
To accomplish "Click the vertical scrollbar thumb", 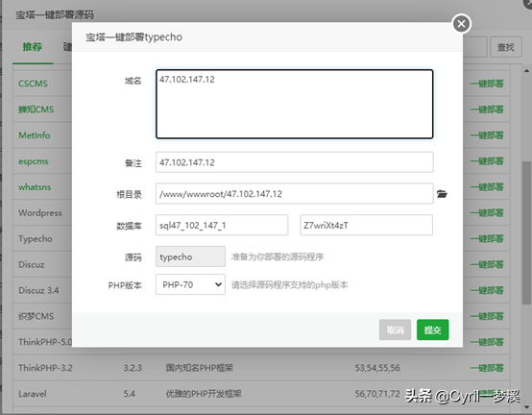I will pos(526,232).
